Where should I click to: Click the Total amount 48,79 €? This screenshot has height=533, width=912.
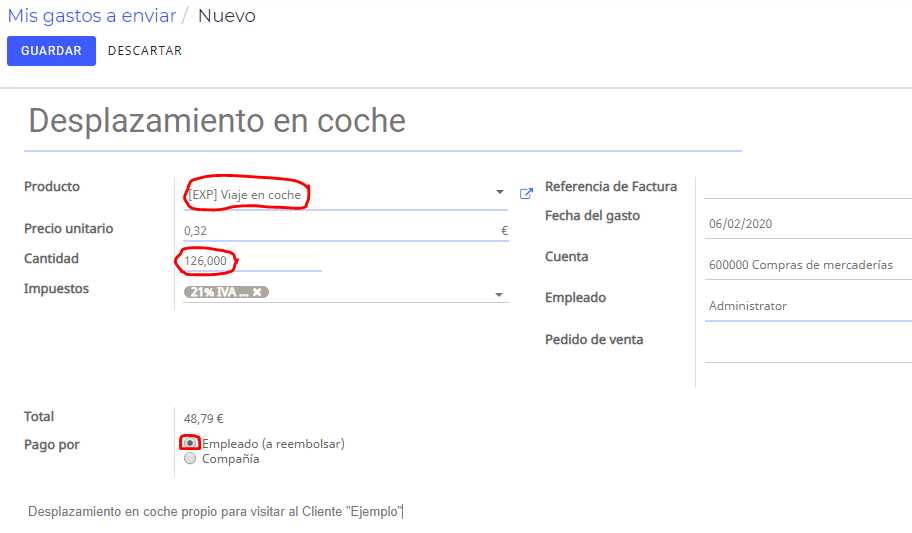tap(204, 418)
